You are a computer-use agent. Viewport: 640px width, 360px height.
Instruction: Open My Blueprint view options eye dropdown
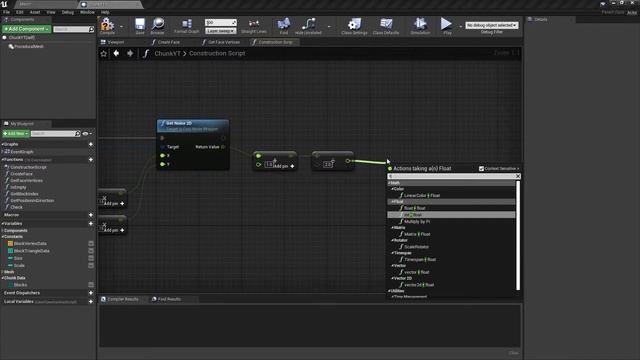click(87, 133)
